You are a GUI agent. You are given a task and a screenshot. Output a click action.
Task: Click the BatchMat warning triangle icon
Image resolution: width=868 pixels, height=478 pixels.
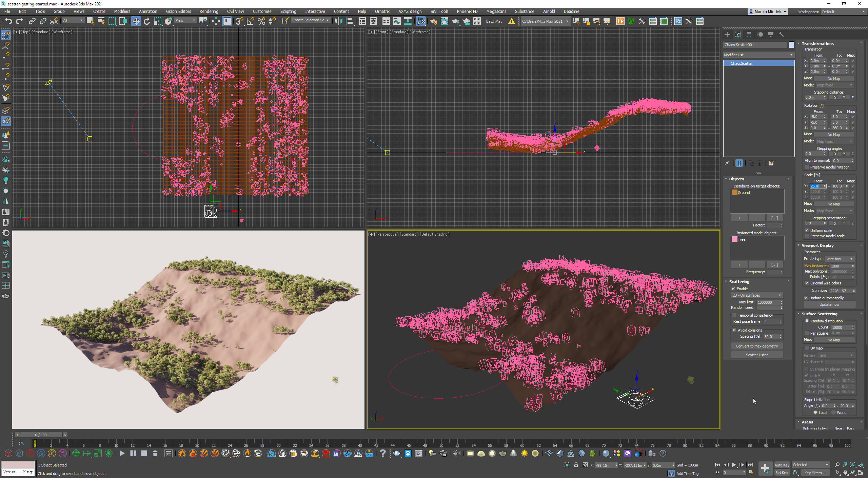pyautogui.click(x=511, y=21)
